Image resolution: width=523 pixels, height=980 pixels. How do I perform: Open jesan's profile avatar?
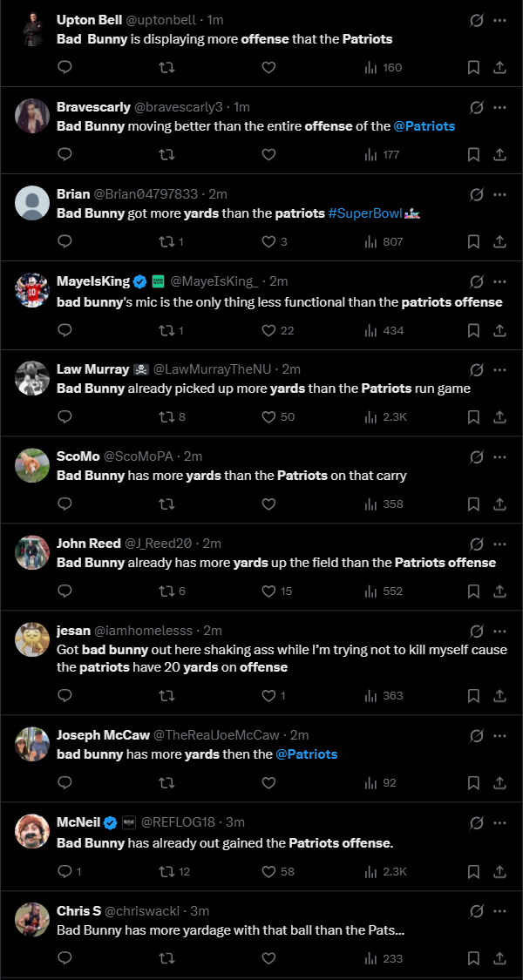click(32, 640)
